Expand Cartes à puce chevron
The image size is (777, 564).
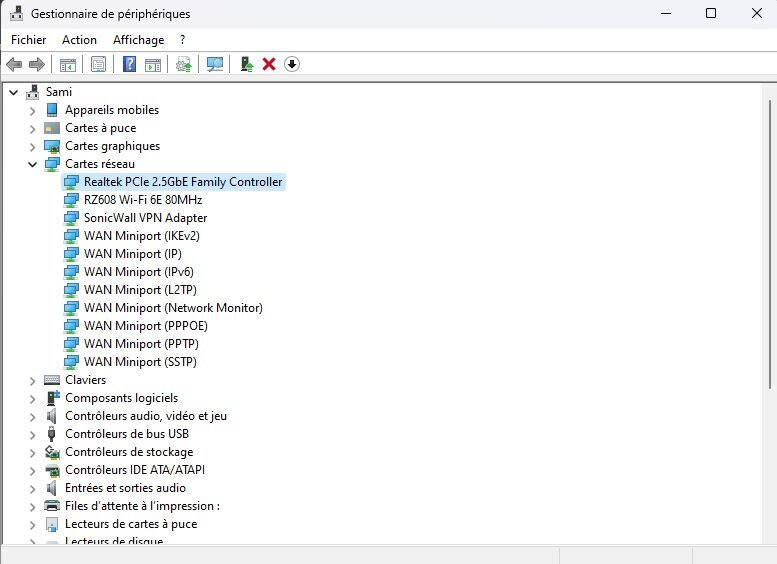33,129
